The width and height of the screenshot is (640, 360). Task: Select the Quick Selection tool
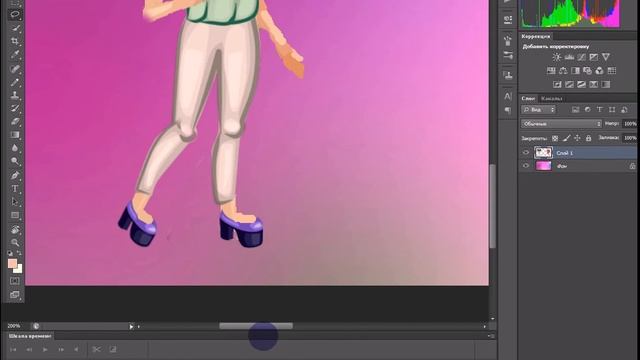(15, 28)
